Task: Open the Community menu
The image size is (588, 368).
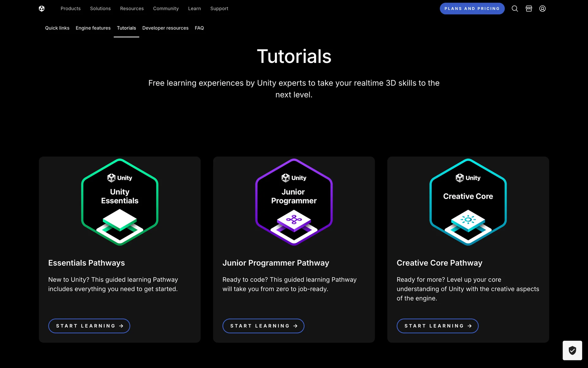Action: tap(166, 9)
